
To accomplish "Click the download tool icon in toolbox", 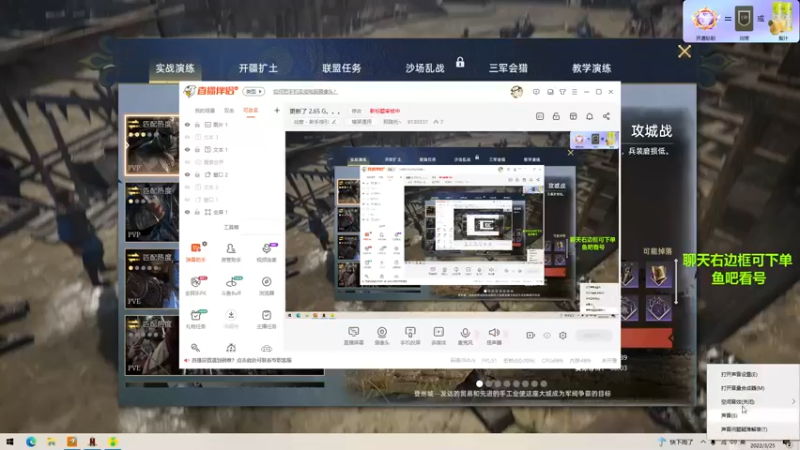I will (x=231, y=319).
